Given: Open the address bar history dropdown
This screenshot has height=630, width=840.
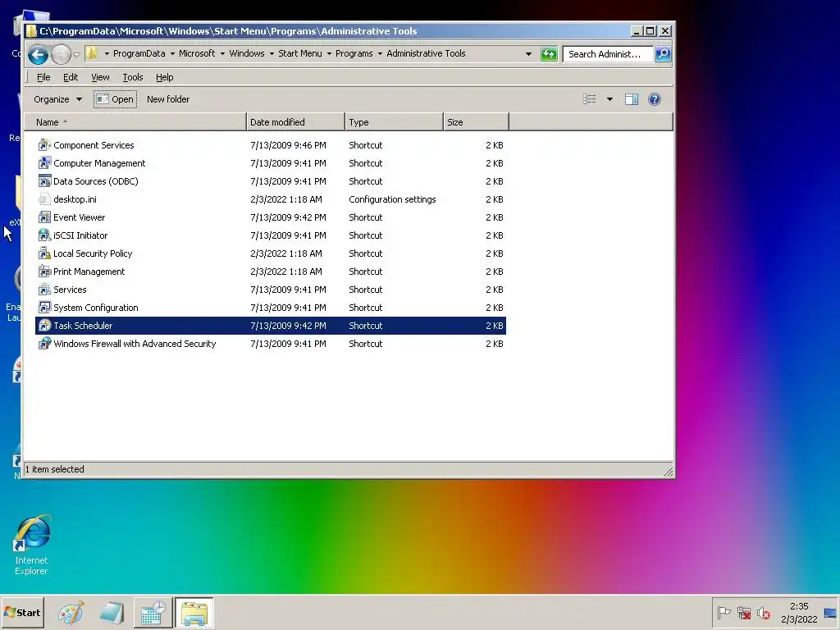Looking at the screenshot, I should pos(528,54).
